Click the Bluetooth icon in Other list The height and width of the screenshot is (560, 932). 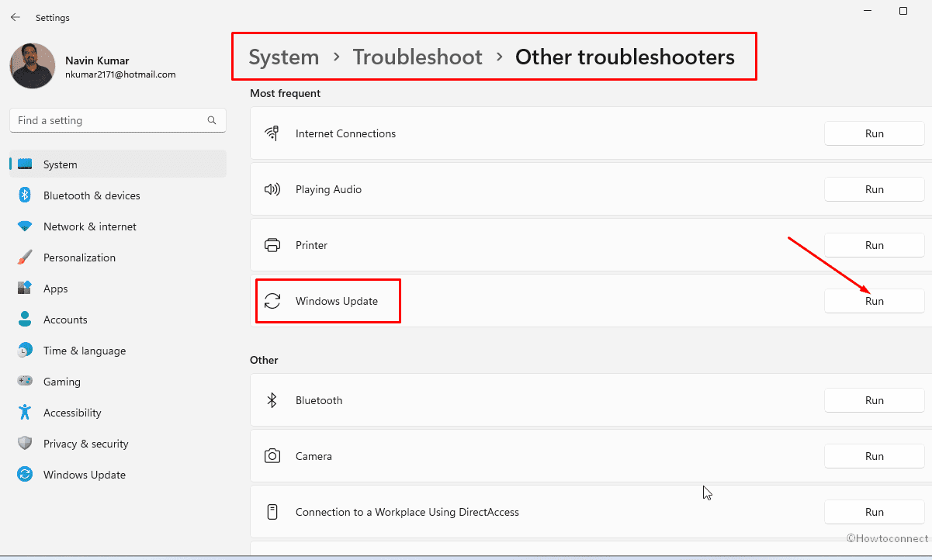click(272, 400)
